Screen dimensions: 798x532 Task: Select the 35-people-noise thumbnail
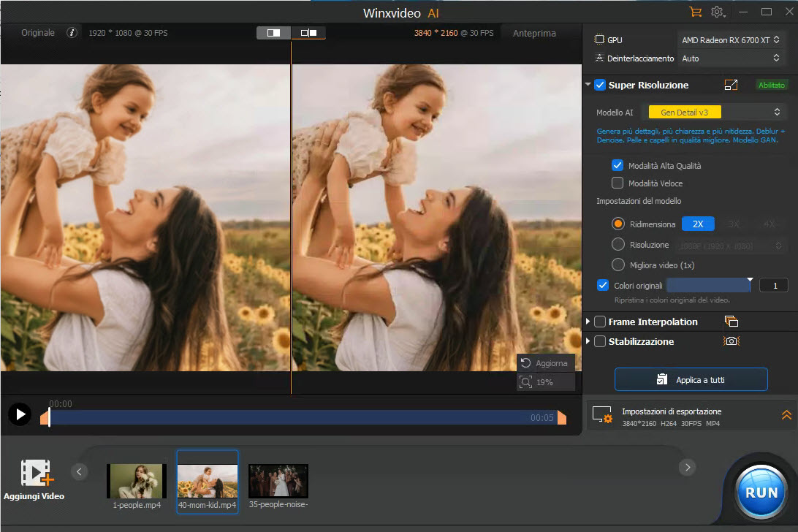pos(278,481)
